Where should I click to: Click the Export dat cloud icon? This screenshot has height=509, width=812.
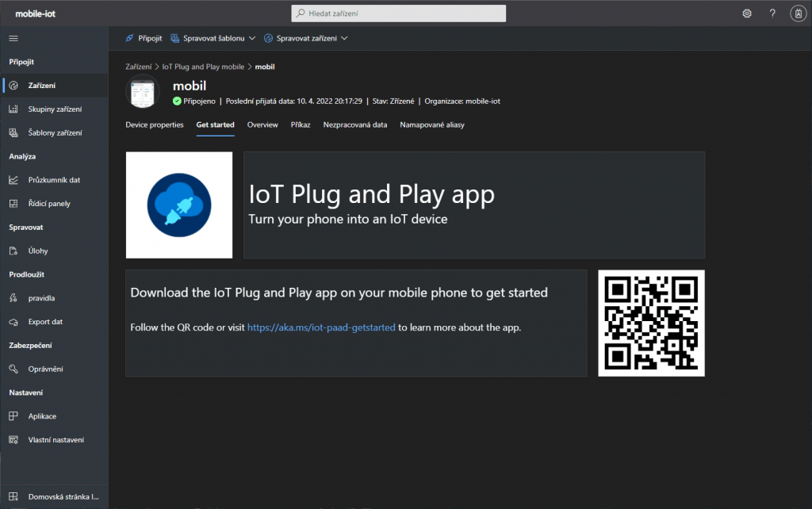(13, 322)
